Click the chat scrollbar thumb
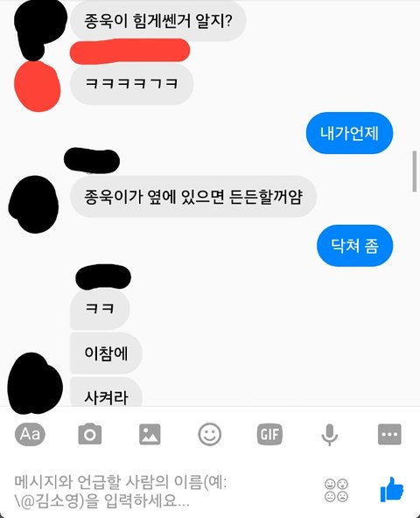The width and height of the screenshot is (420, 518). point(415,171)
